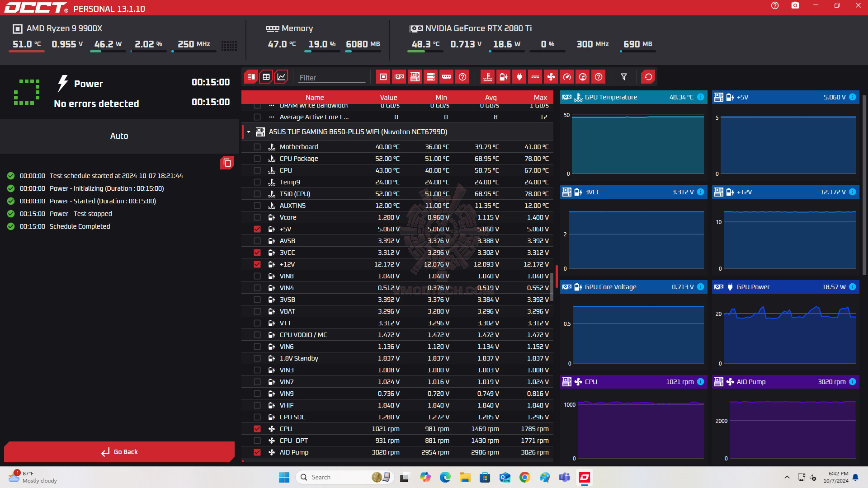
Task: Collapse the ASUS TUF GAMING B650-PLUS group
Action: [x=249, y=132]
